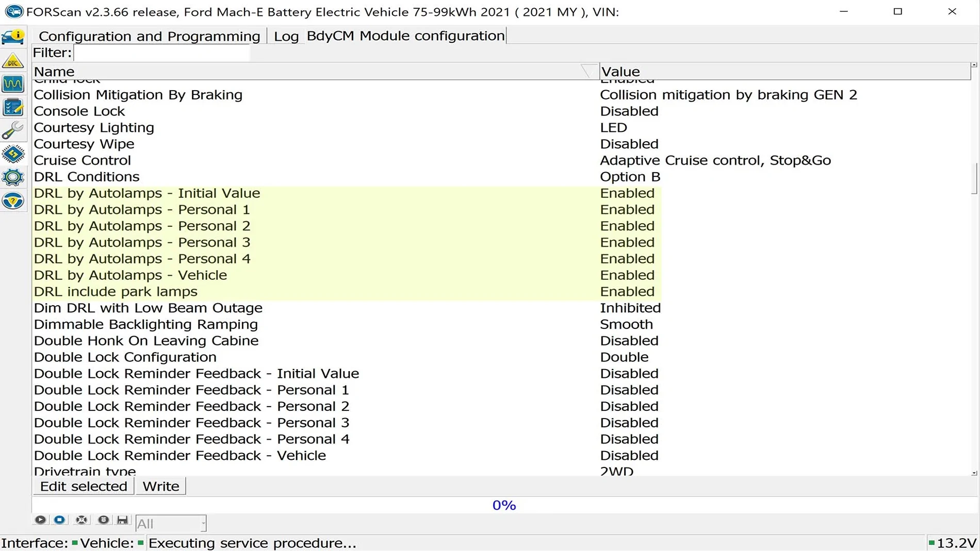Viewport: 980px width, 551px height.
Task: Click into the Filter input field
Action: coord(161,53)
